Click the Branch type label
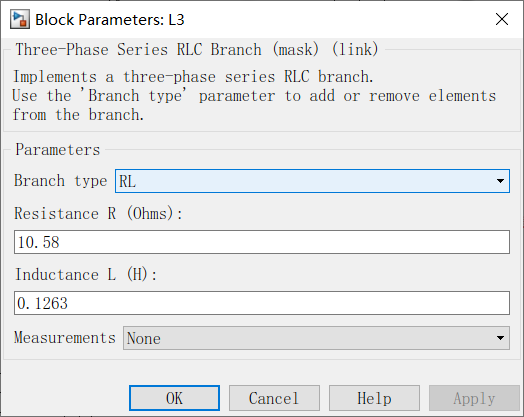 60,181
